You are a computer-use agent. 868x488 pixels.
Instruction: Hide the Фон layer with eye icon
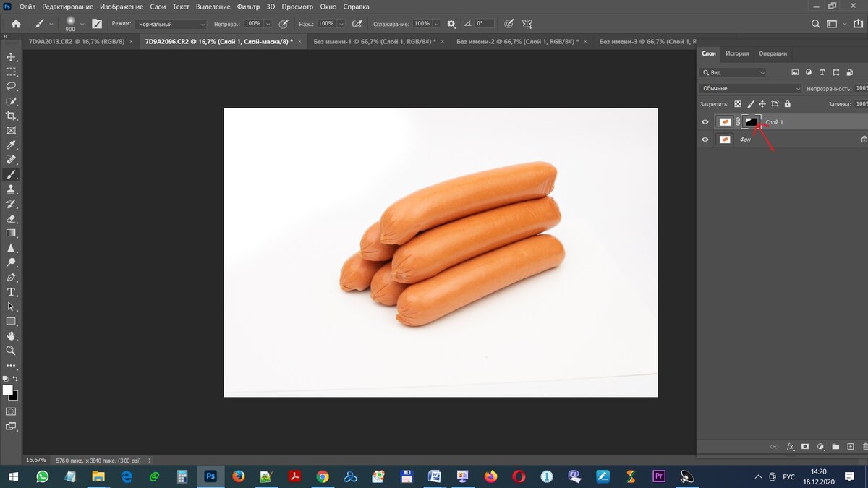click(705, 140)
